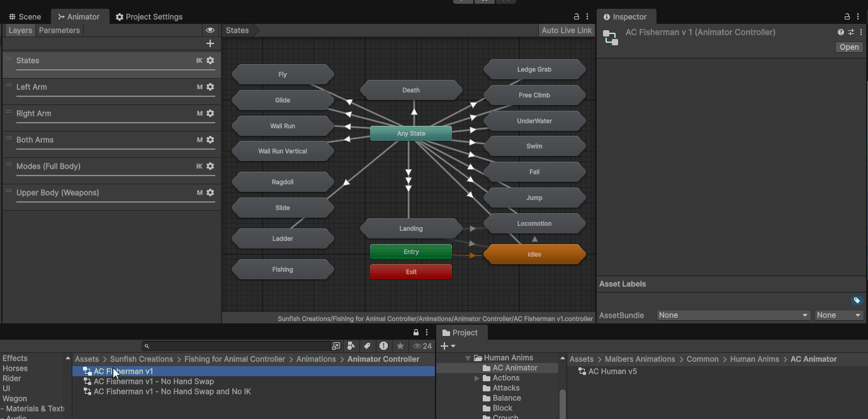The width and height of the screenshot is (868, 419).
Task: Toggle Animator layers panel eye visibility
Action: click(x=210, y=30)
